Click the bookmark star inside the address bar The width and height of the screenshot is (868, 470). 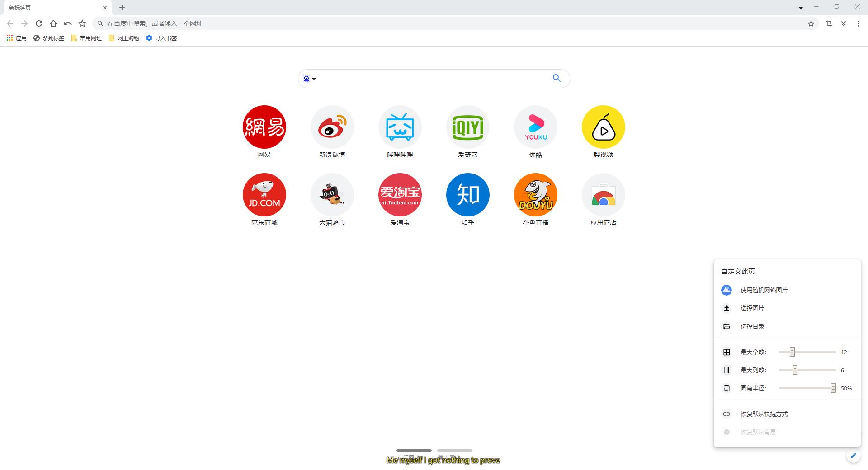tap(811, 23)
